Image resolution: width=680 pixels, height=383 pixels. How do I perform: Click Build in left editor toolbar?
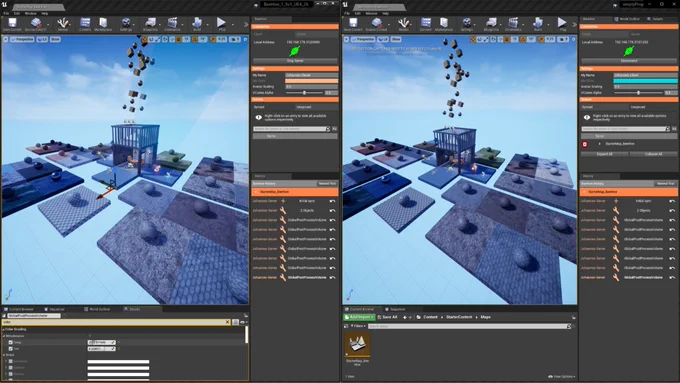pyautogui.click(x=197, y=24)
